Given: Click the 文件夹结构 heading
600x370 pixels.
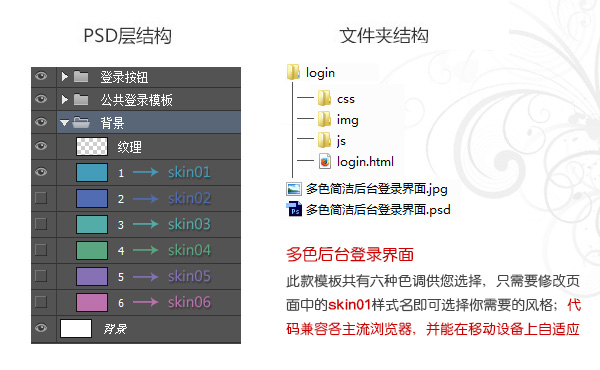Looking at the screenshot, I should click(x=384, y=36).
